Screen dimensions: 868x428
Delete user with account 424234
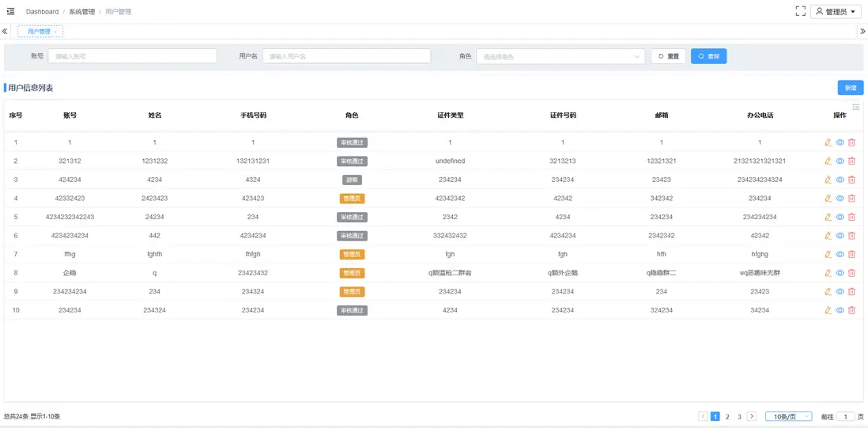click(851, 180)
